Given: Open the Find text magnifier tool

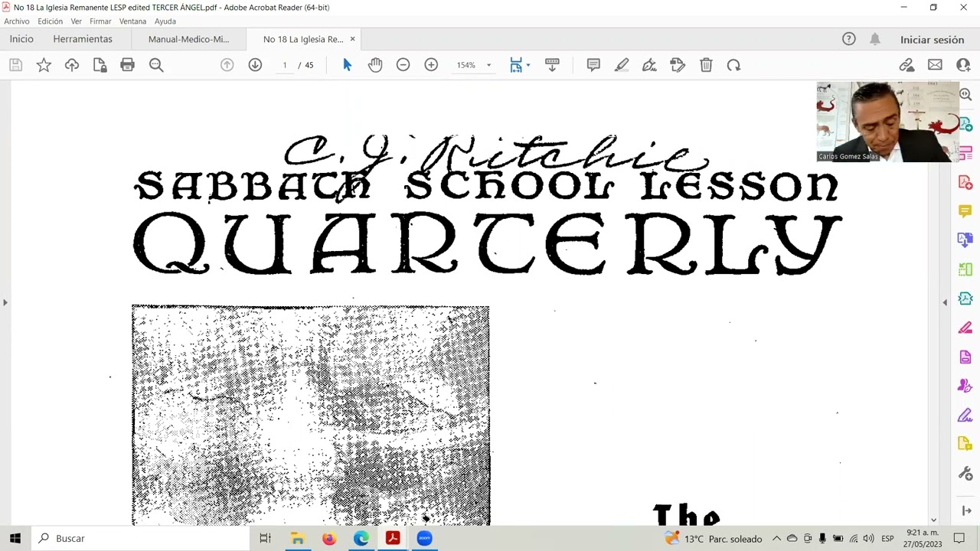Looking at the screenshot, I should [156, 65].
